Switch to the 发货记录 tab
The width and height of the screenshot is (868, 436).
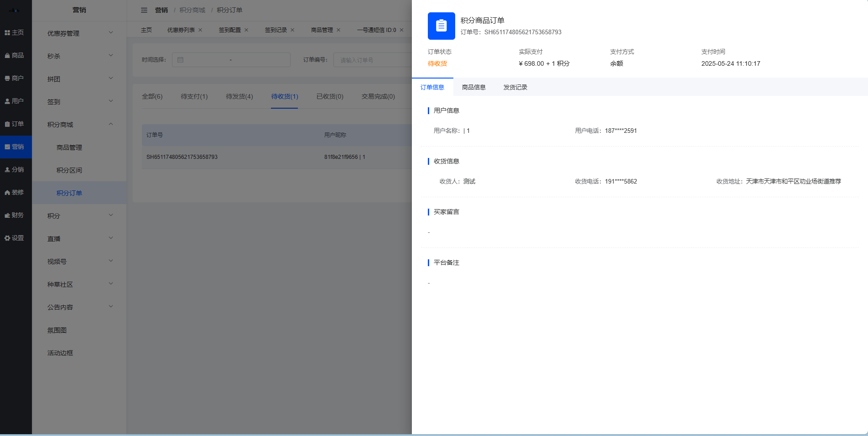[515, 87]
